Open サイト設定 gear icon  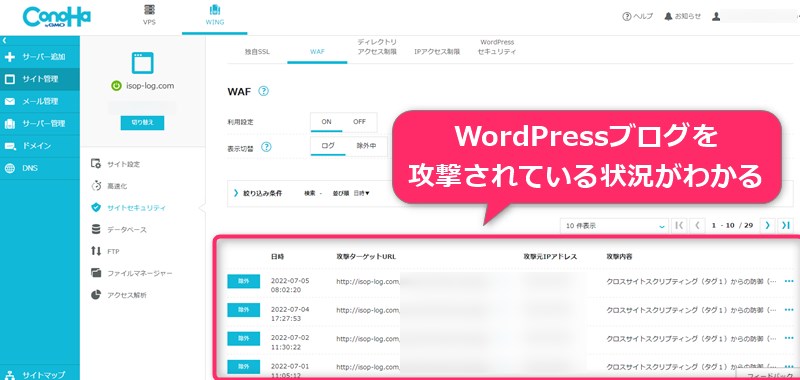click(96, 164)
